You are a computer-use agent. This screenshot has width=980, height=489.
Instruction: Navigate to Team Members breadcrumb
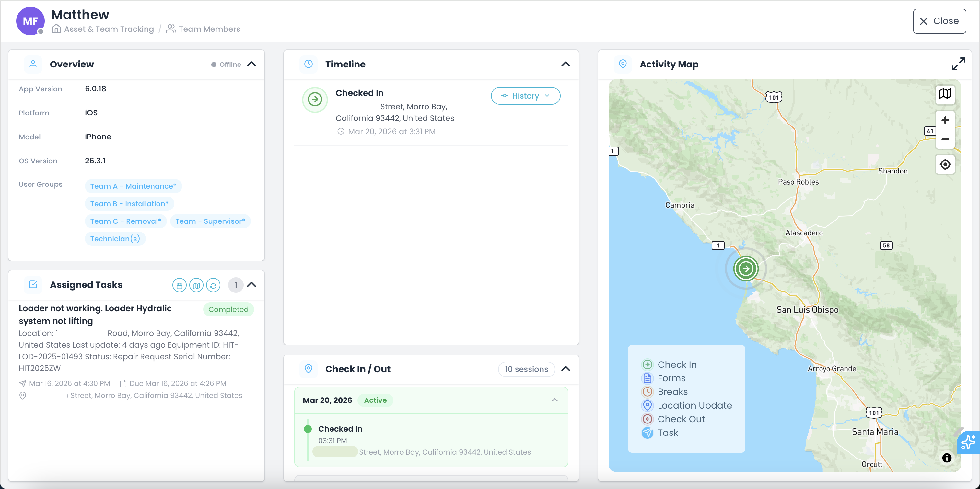(209, 29)
